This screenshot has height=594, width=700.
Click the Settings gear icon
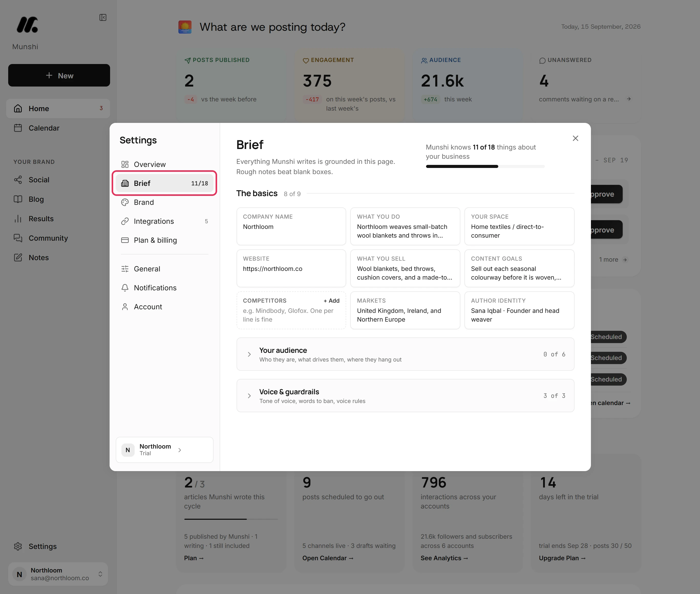click(x=18, y=546)
